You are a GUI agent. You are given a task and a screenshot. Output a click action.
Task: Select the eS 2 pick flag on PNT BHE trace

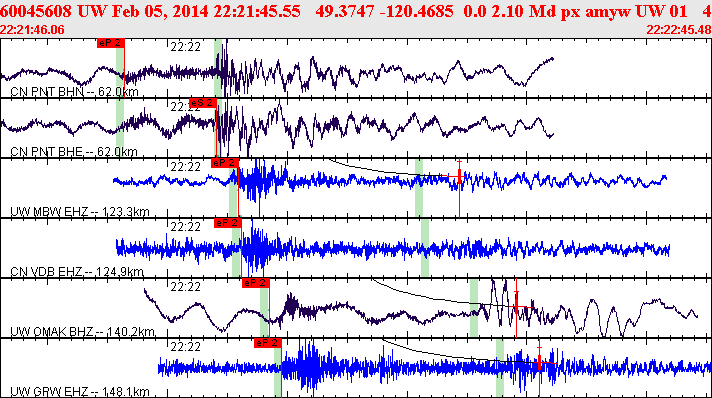[203, 103]
